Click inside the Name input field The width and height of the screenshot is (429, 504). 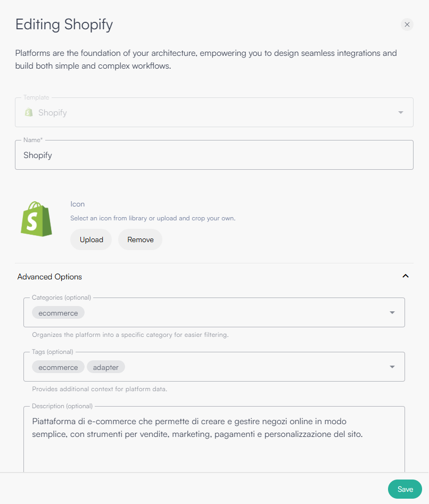[x=213, y=155]
